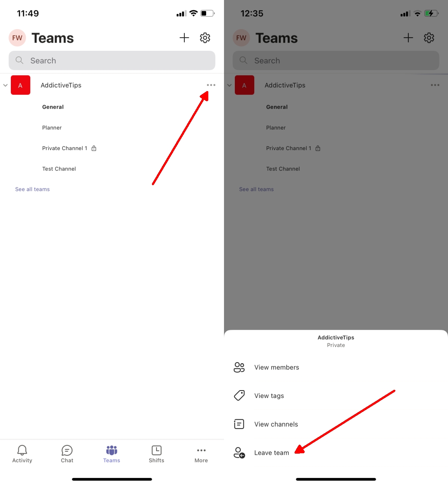Select the Teams tab in bottom bar
The width and height of the screenshot is (448, 485).
[112, 454]
